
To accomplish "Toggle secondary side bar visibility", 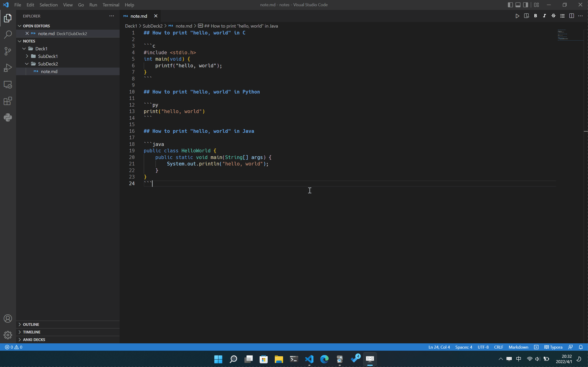I will 526,5.
